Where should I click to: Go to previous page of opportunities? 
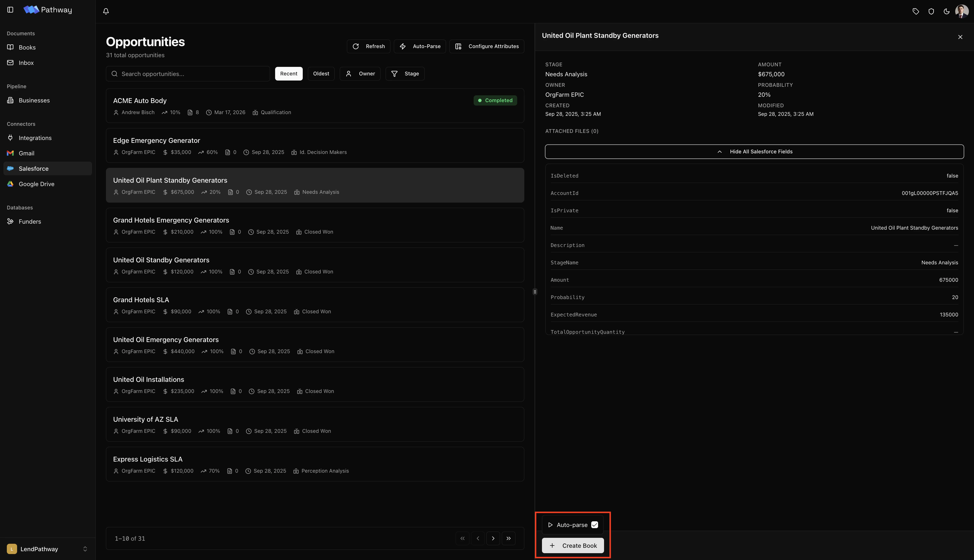coord(478,538)
